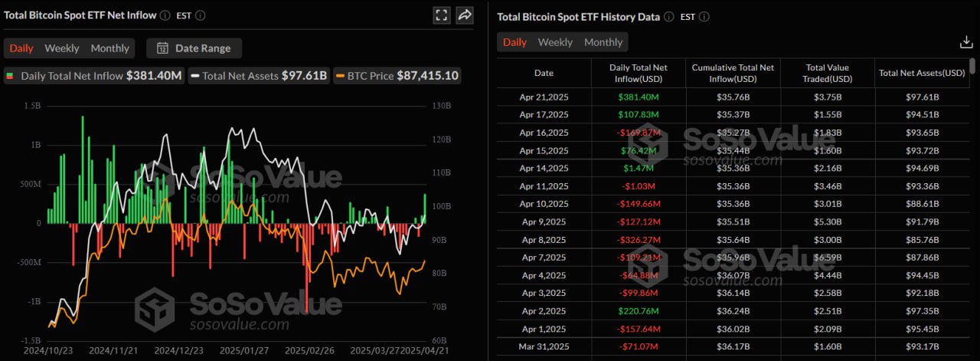Click info icon beside History Data title
Viewport: 980px width, 361px height.
[x=668, y=17]
